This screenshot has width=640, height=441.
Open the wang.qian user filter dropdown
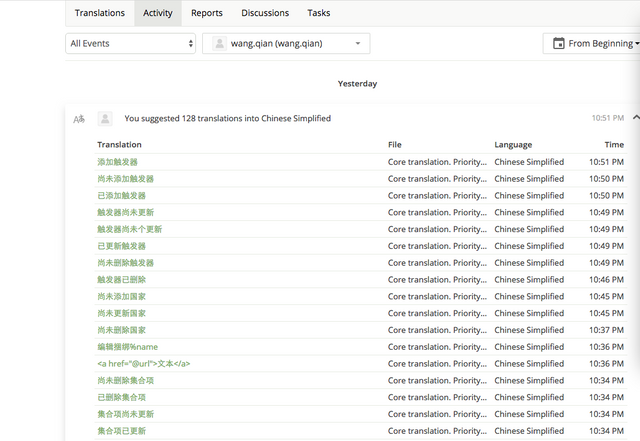286,44
